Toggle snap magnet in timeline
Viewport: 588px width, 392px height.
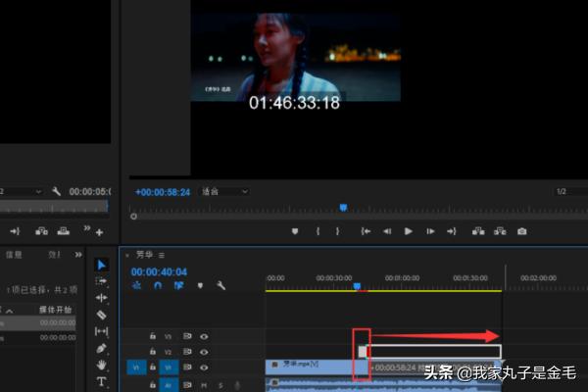tap(156, 286)
